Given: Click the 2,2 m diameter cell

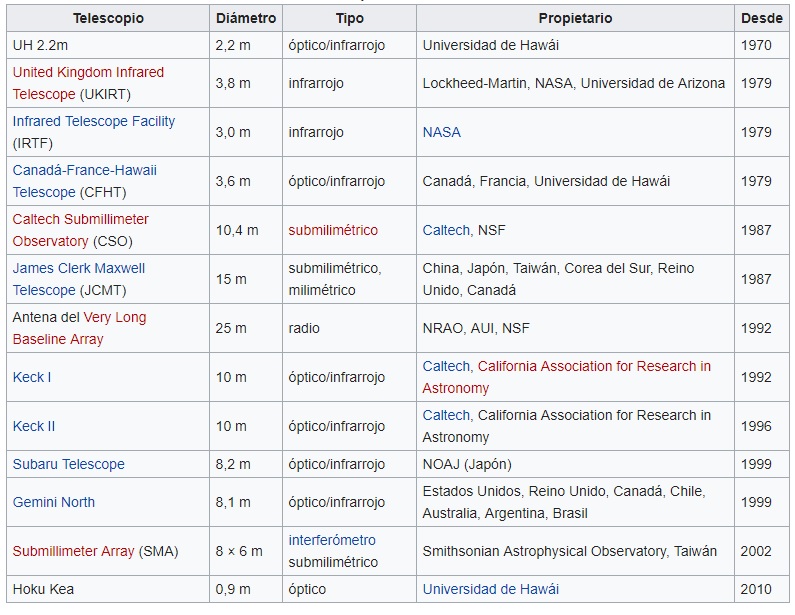Looking at the screenshot, I should point(246,45).
